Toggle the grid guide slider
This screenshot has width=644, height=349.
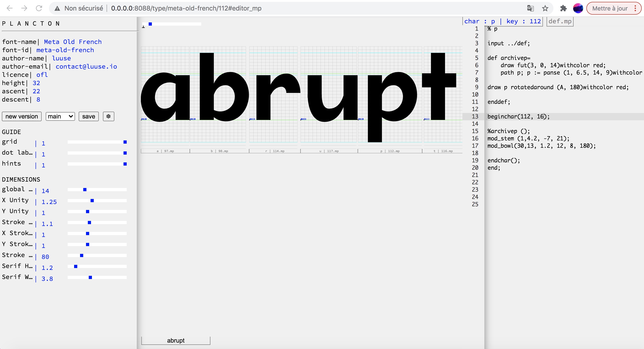(x=125, y=142)
